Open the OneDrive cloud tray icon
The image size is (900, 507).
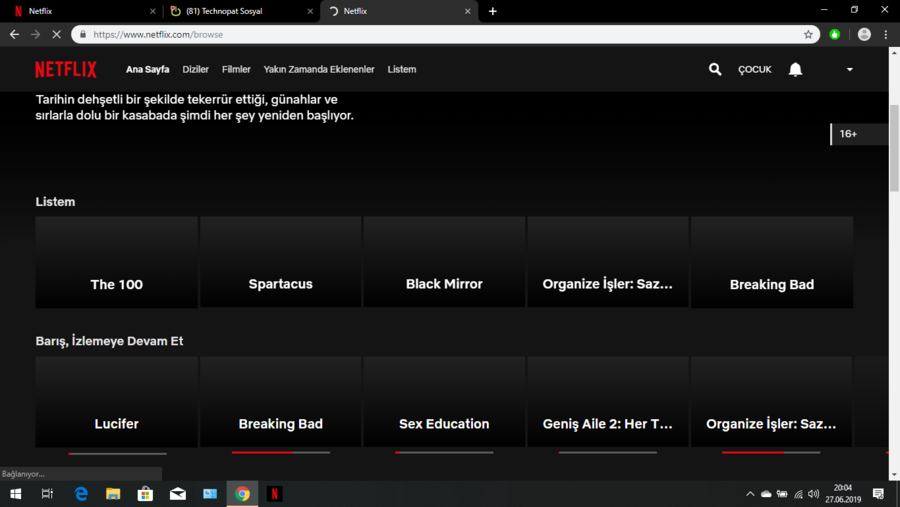pos(766,494)
